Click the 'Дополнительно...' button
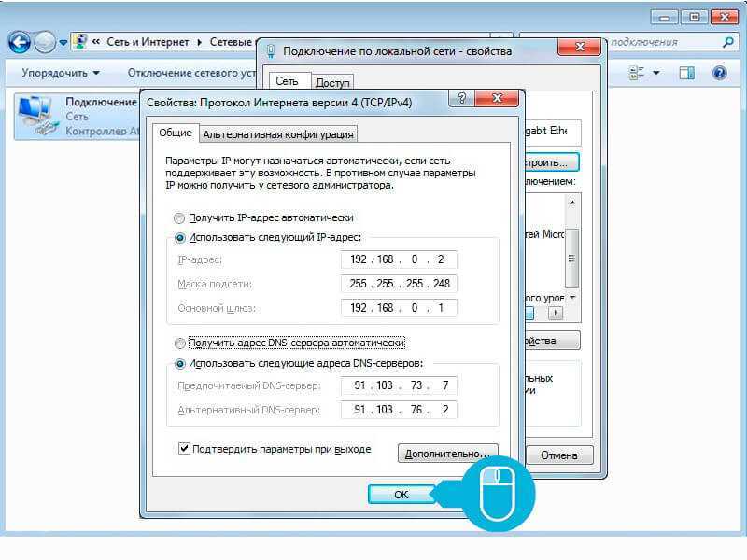This screenshot has width=747, height=560. coord(447,454)
